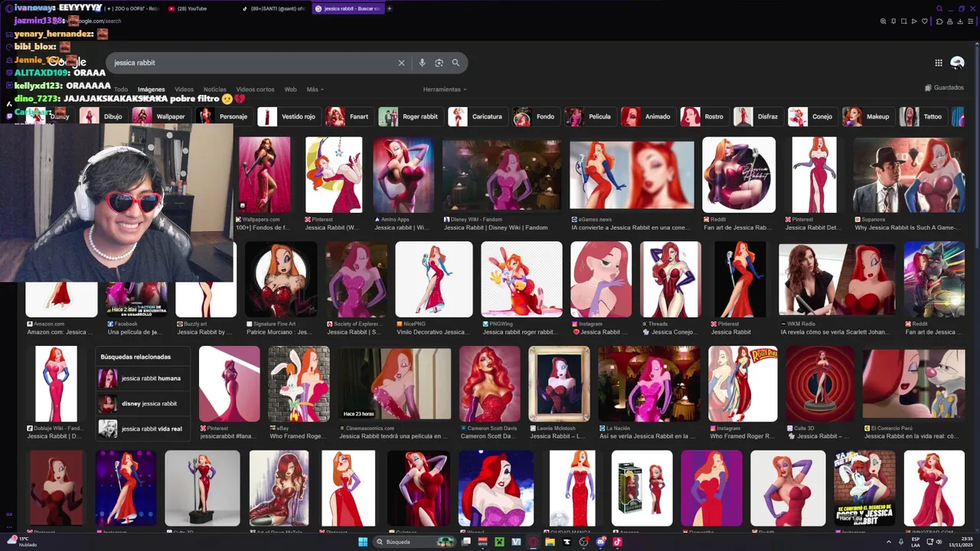Open related search disney jessica rabbit
This screenshot has height=551, width=980.
pyautogui.click(x=142, y=403)
